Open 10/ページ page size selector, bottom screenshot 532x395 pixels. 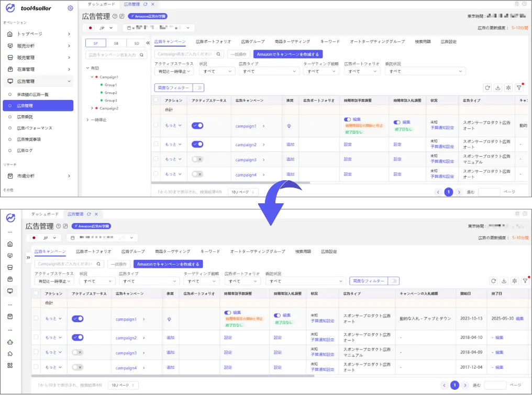(x=123, y=385)
